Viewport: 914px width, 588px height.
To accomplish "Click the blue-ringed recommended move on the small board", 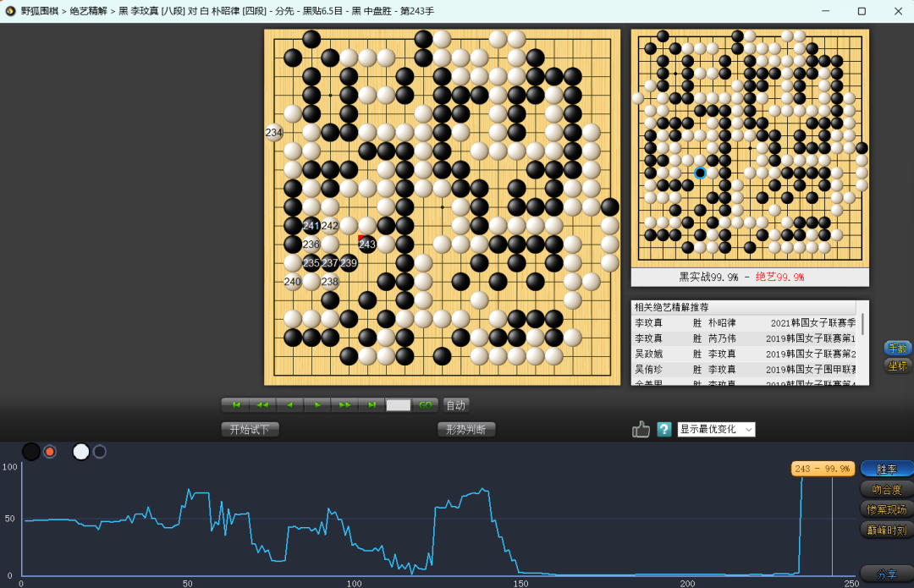I will point(700,173).
